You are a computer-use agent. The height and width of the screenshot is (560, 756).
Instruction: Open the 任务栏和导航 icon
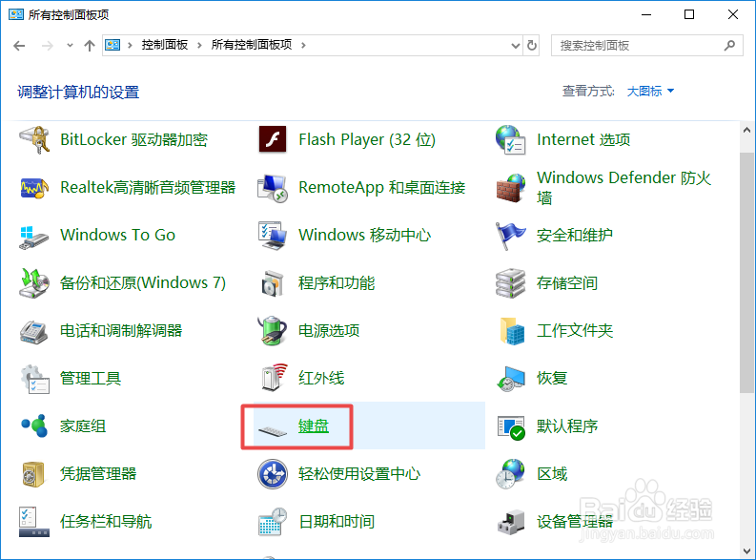coord(33,522)
